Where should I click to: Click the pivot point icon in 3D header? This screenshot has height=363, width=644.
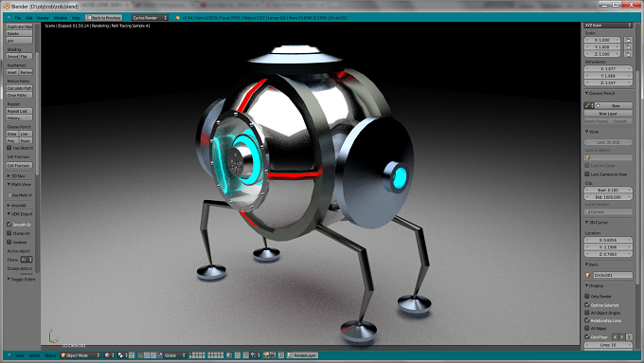click(122, 355)
